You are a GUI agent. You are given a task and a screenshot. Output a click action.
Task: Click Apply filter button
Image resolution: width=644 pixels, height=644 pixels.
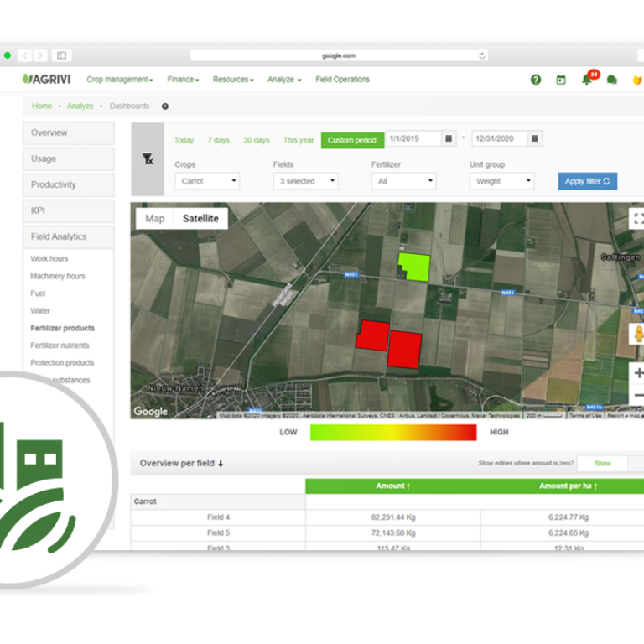click(x=587, y=181)
